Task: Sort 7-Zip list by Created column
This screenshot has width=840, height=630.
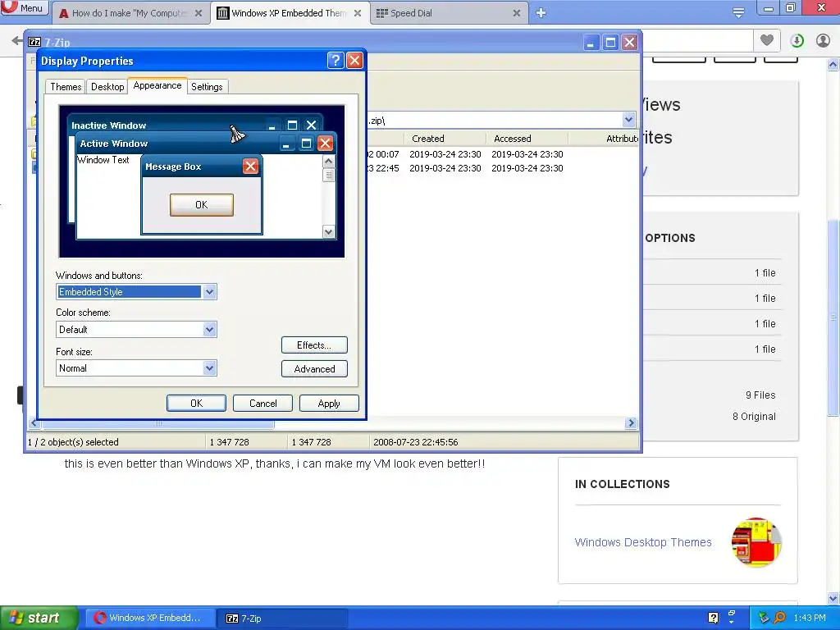Action: pyautogui.click(x=445, y=138)
